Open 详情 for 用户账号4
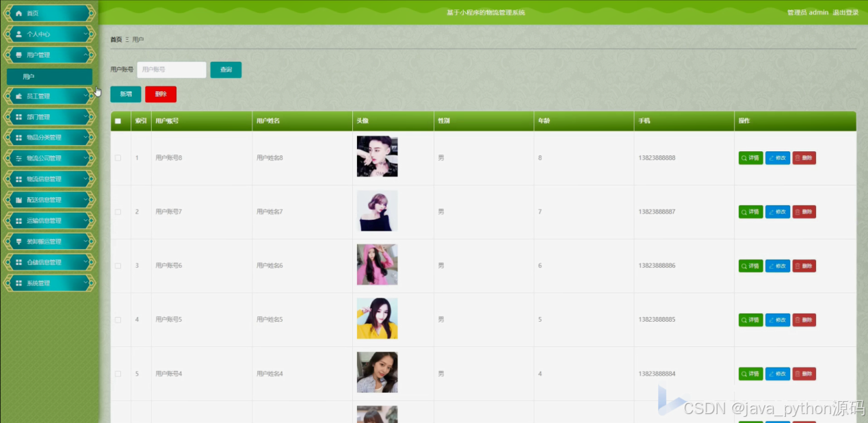This screenshot has height=423, width=868. click(750, 374)
